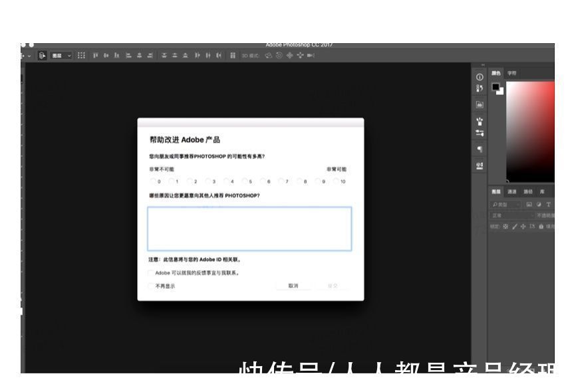568x392 pixels.
Task: Select rating 5 radio button
Action: click(x=245, y=181)
